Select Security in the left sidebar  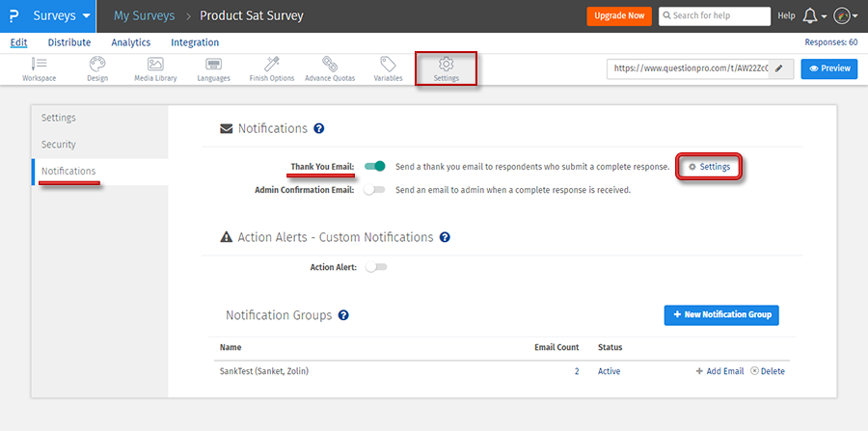pyautogui.click(x=58, y=145)
